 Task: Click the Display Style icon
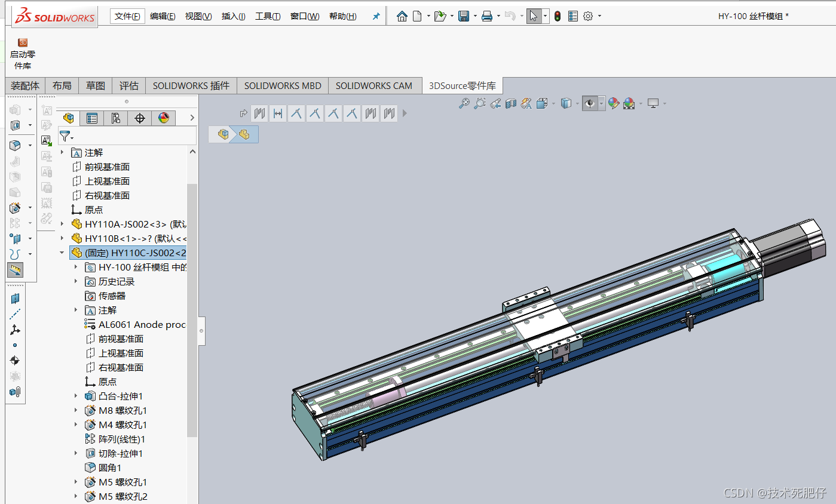tap(566, 103)
